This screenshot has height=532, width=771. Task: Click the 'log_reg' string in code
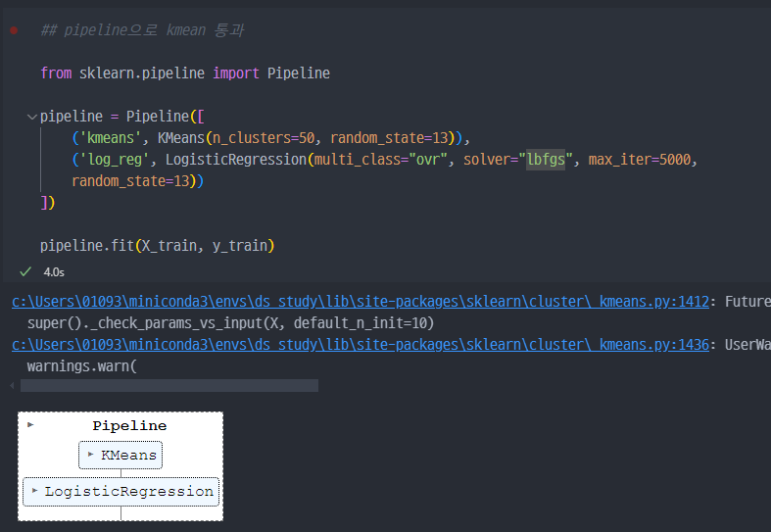click(x=115, y=160)
